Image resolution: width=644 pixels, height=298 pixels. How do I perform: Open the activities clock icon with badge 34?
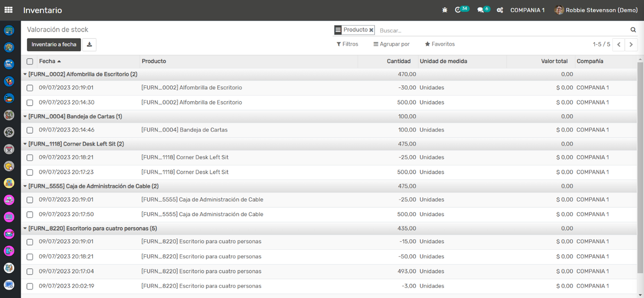pos(458,10)
